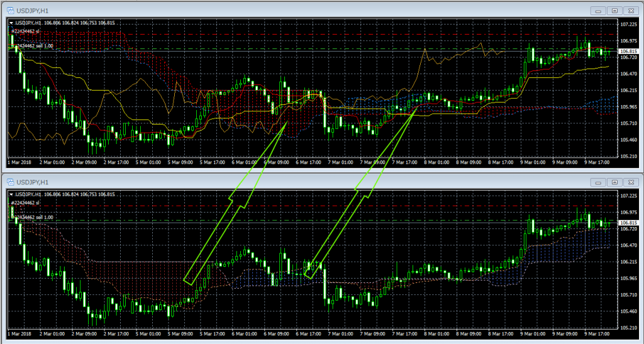Select the #22424462 sl label in top chart
Image resolution: width=644 pixels, height=344 pixels.
25,30
